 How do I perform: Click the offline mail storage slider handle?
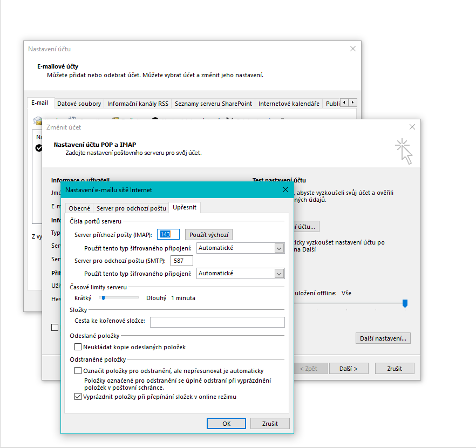click(x=405, y=304)
